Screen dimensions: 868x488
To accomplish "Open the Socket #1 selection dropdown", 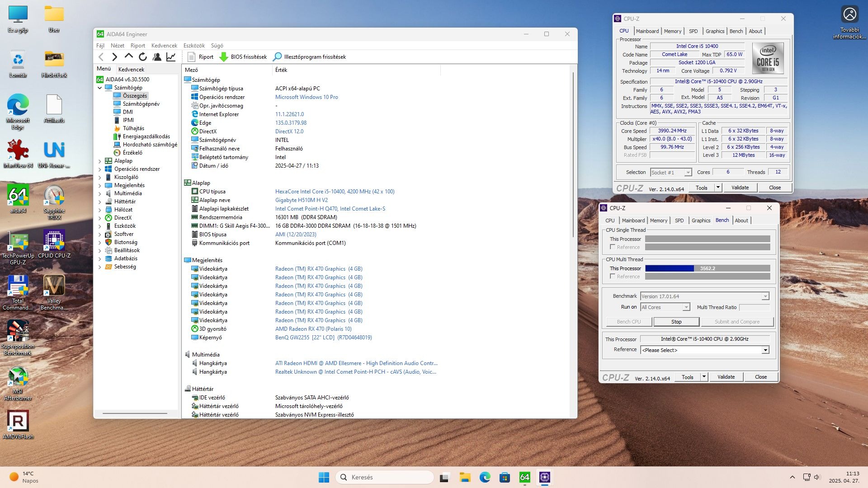I will (x=688, y=173).
